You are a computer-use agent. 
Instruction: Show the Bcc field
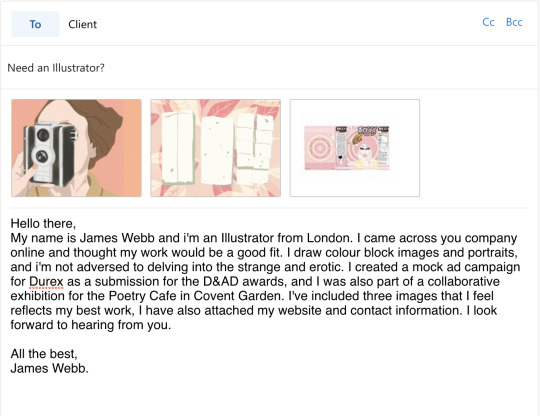tap(514, 22)
